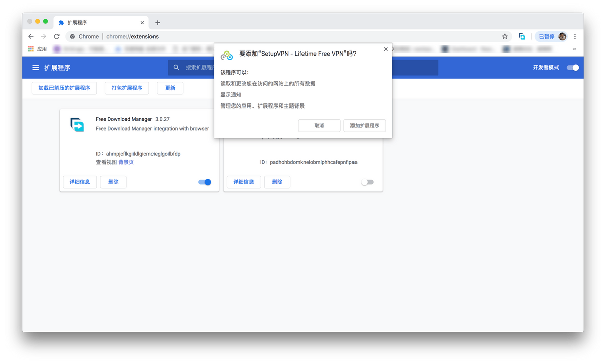Click the 打包扩展程序 button

(127, 88)
